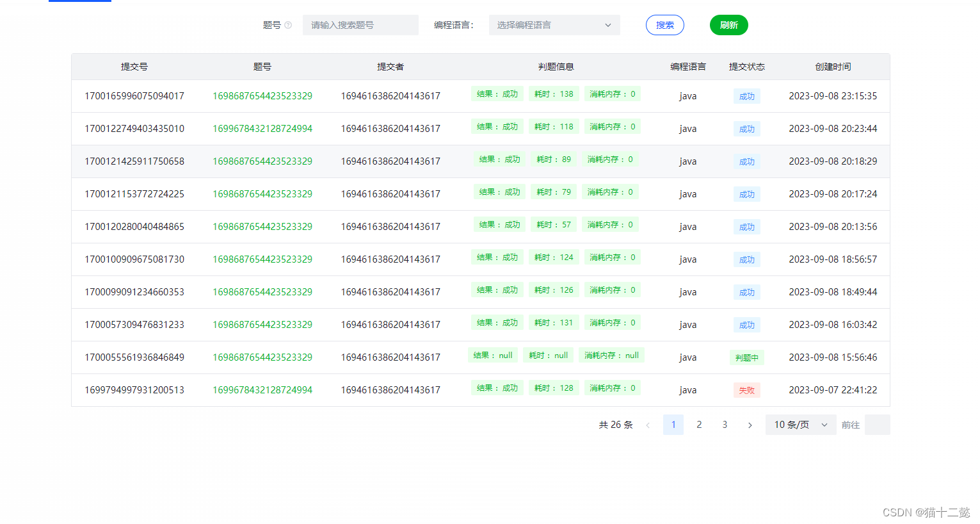Click the 提交号 column header
Image resolution: width=980 pixels, height=524 pixels.
134,67
